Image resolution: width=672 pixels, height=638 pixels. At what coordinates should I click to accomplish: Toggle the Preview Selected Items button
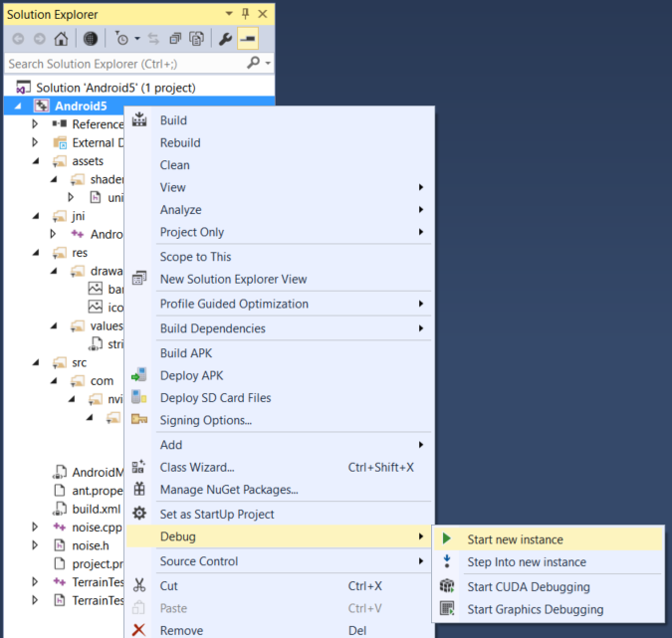pyautogui.click(x=248, y=39)
